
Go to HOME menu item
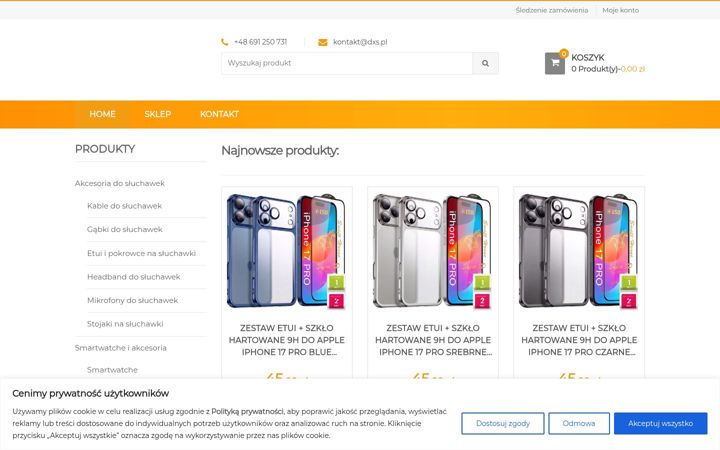click(102, 114)
